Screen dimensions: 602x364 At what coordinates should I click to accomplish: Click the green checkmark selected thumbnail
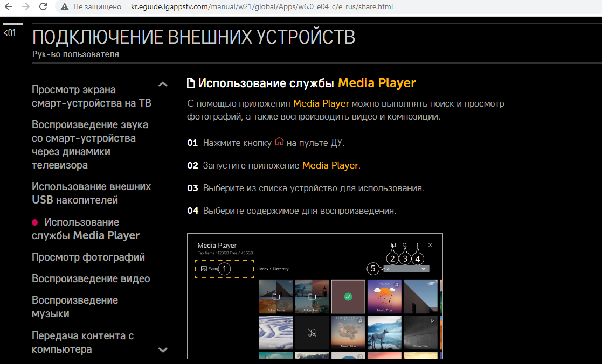tap(348, 296)
